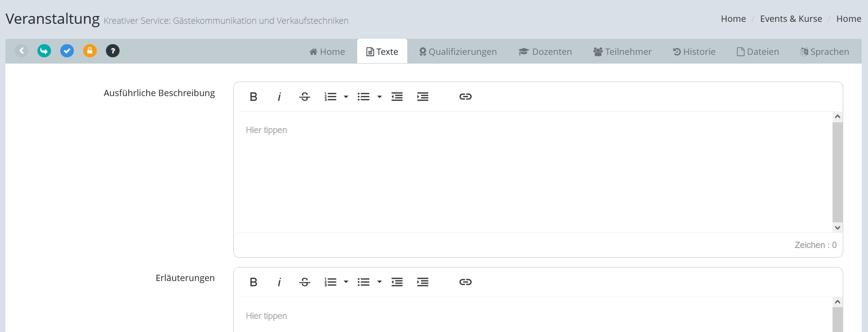The image size is (868, 332).
Task: Expand numbered list options in Erläuterungen editor
Action: click(x=346, y=282)
